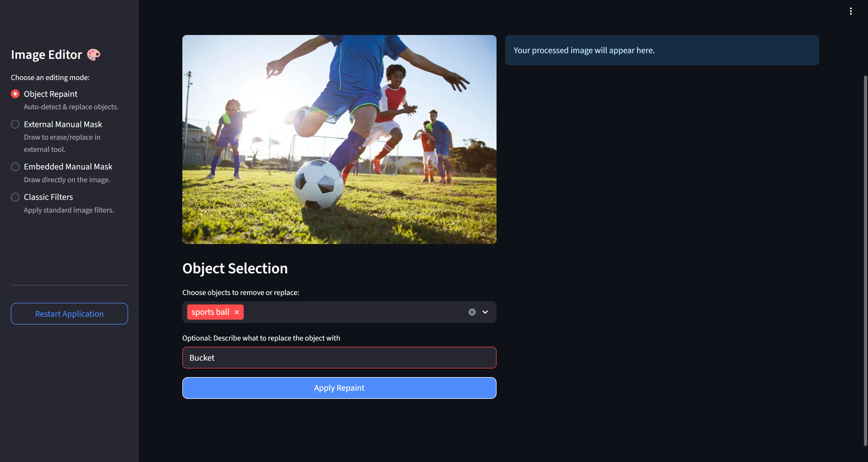Click the Object Selection heading

[235, 268]
